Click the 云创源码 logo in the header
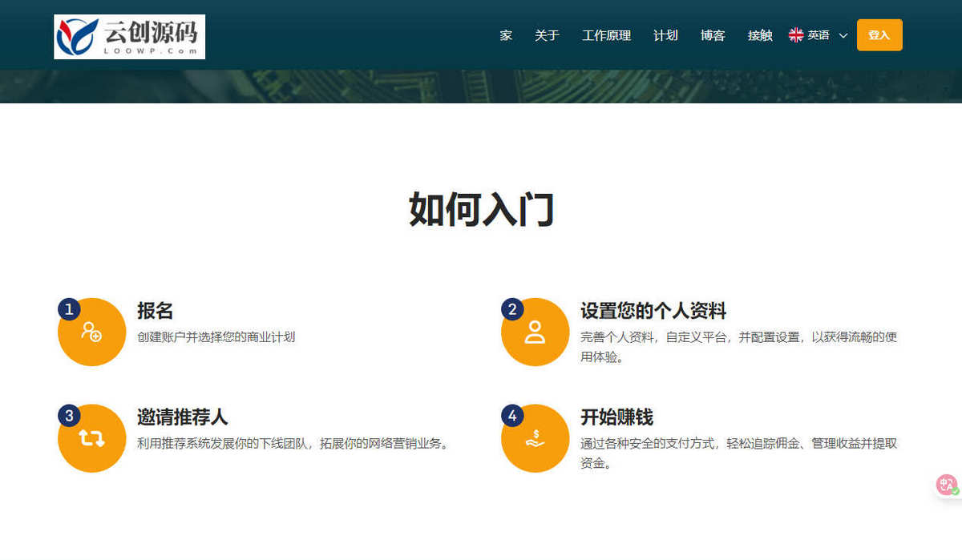 tap(130, 37)
